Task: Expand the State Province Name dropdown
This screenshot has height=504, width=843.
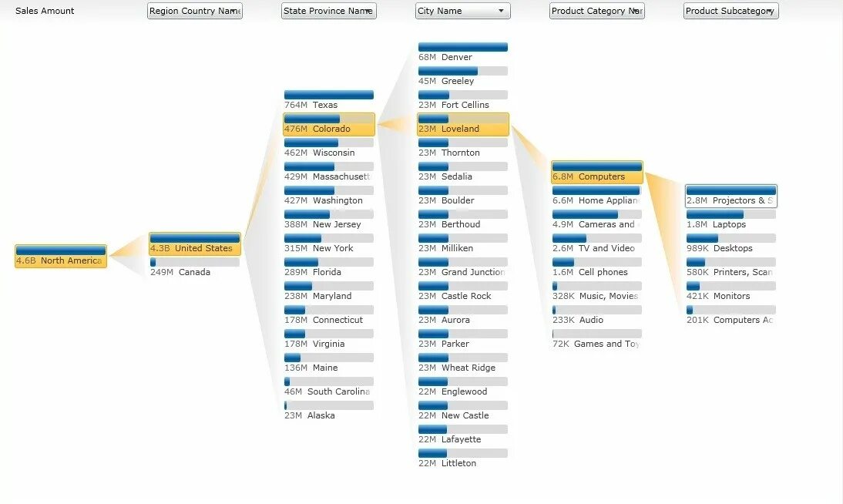Action: click(x=329, y=11)
